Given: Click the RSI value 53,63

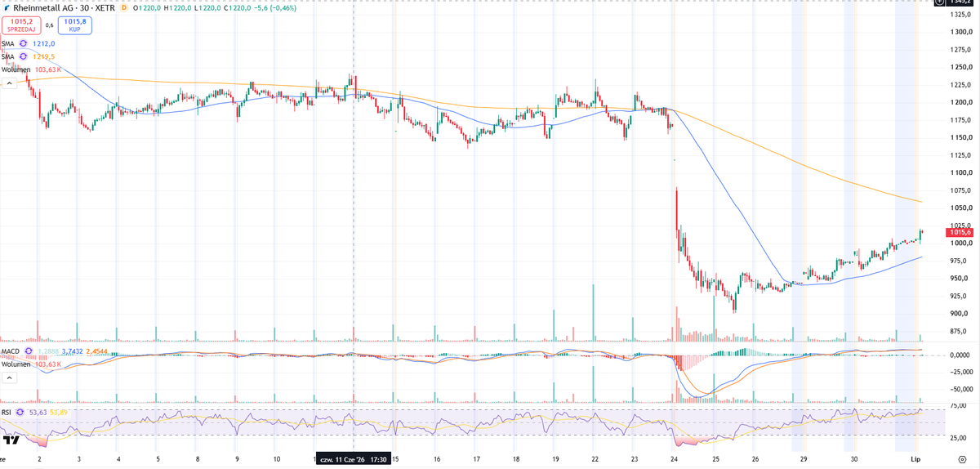Looking at the screenshot, I should [x=38, y=413].
